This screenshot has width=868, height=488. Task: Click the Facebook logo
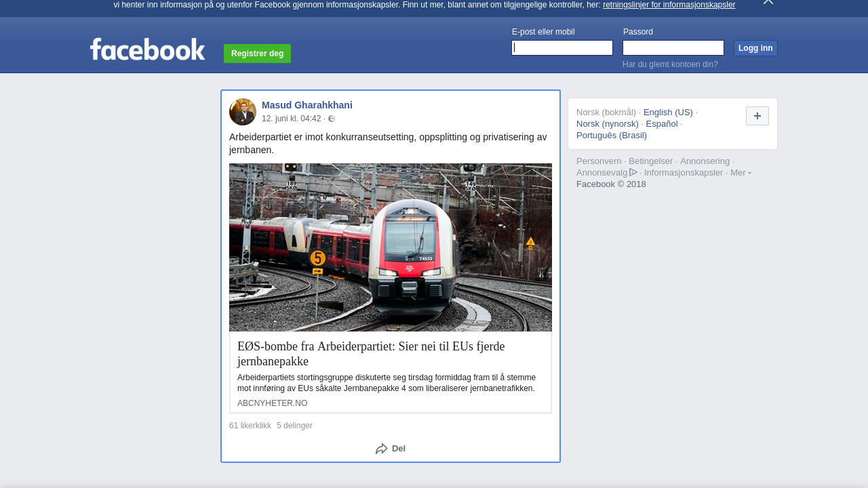(x=147, y=49)
